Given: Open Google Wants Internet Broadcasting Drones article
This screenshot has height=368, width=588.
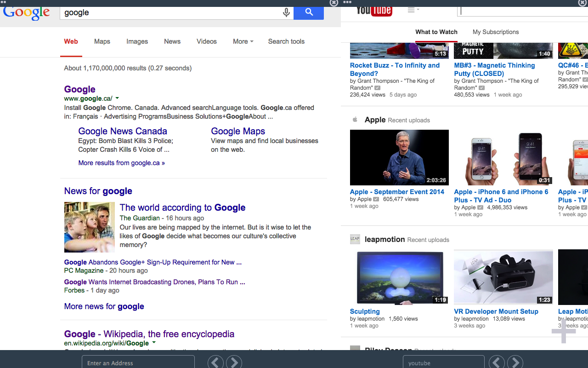Looking at the screenshot, I should [x=154, y=282].
